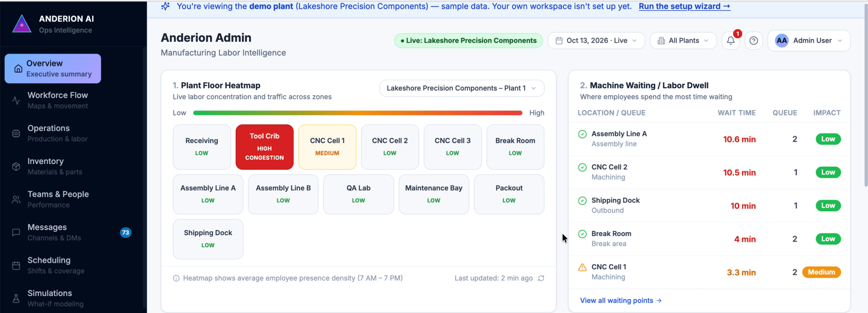Screen dimensions: 868x313
Task: Open Workforce Flow in the sidebar
Action: 57,101
